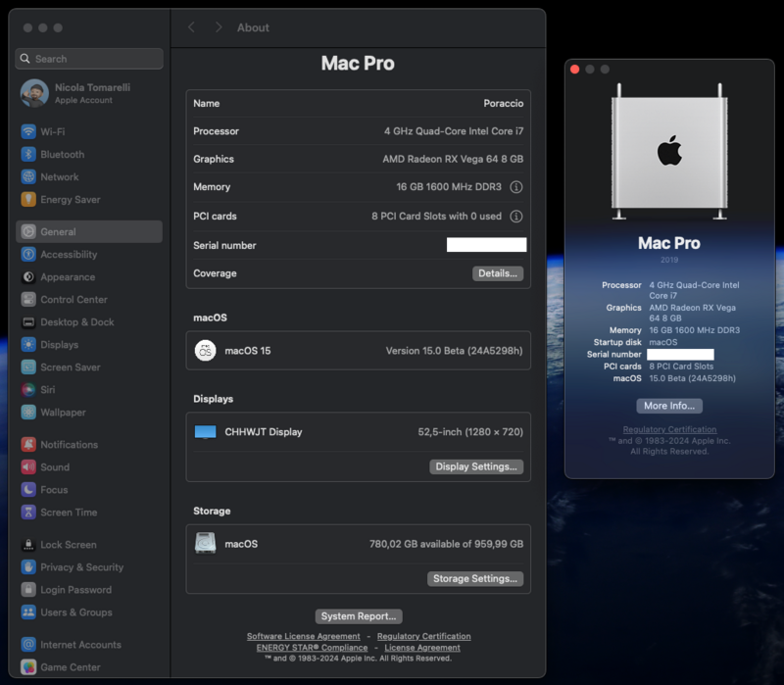Open the Software License Agreement link

click(303, 636)
